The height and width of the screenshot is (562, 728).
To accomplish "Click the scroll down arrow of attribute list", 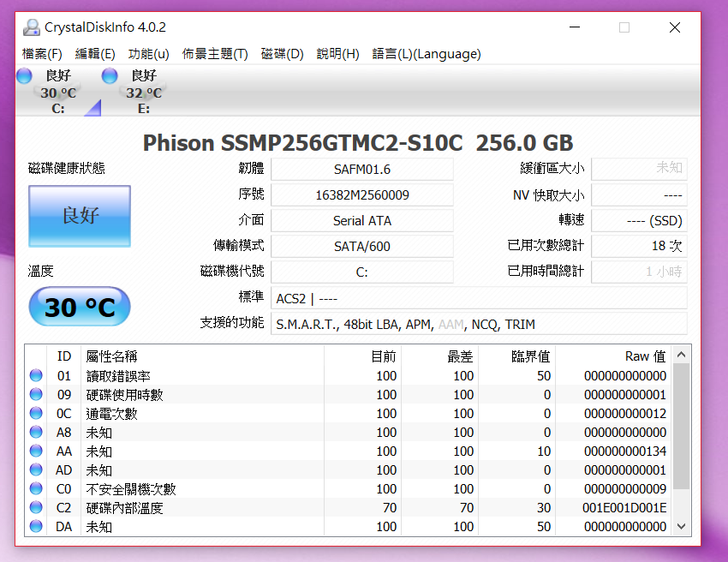I will point(681,526).
